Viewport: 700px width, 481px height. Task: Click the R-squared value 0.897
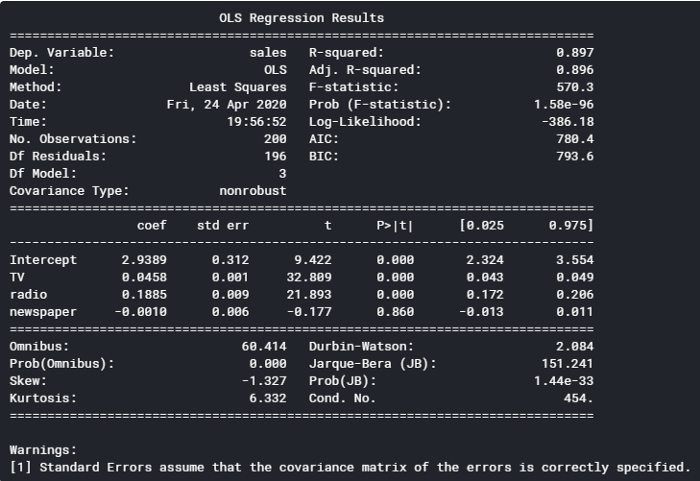tap(574, 52)
